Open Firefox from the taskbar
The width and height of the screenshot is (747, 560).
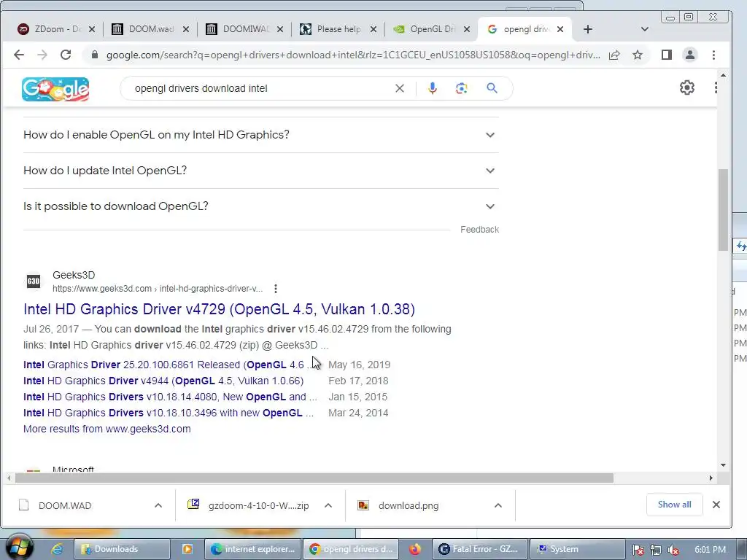click(415, 549)
